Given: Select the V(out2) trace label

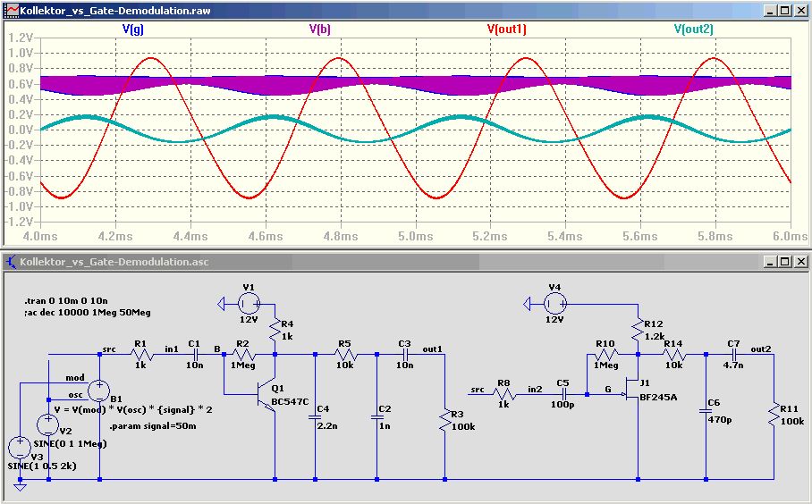Looking at the screenshot, I should coord(693,29).
